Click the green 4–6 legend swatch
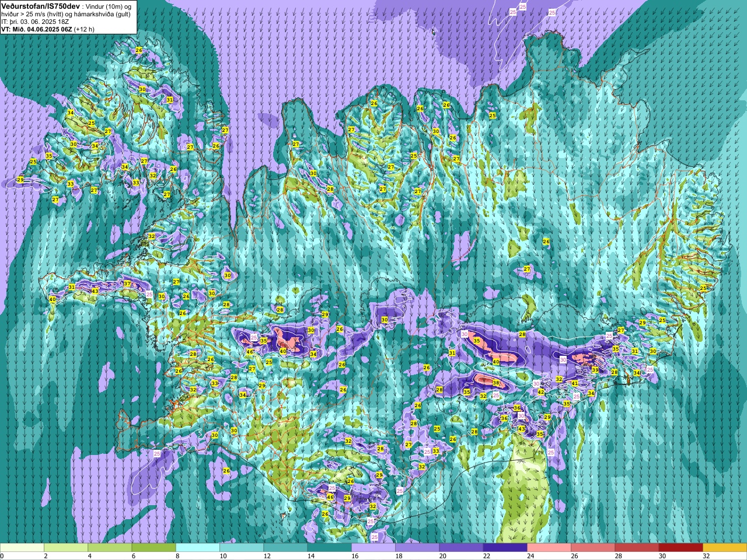 [110, 548]
